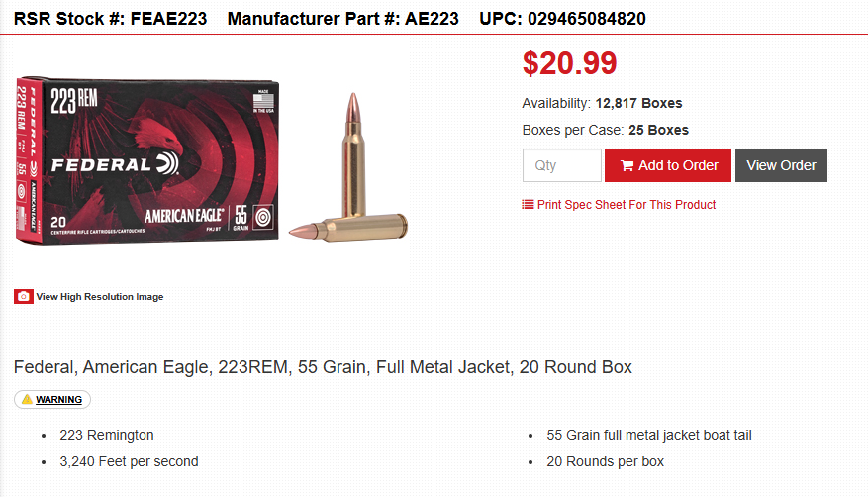Click the product title starting with Federal, American Eagle
Viewport: 868px width, 497px height.
coord(323,367)
